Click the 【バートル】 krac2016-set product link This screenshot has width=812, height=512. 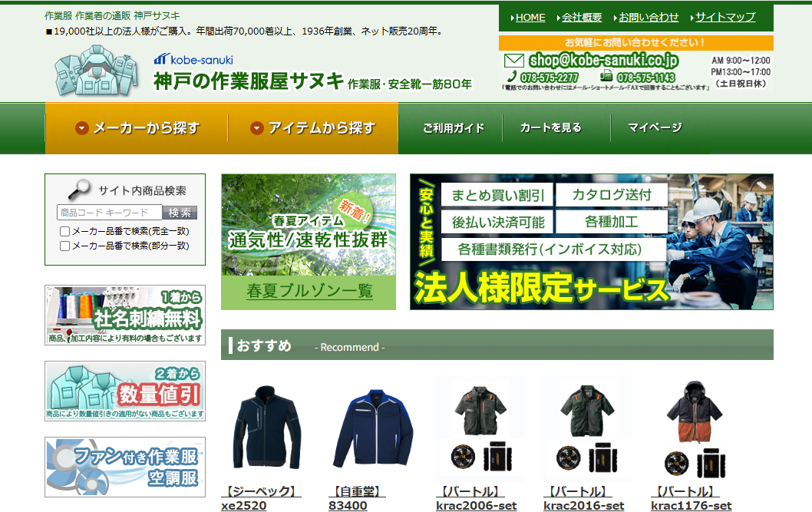[x=583, y=498]
